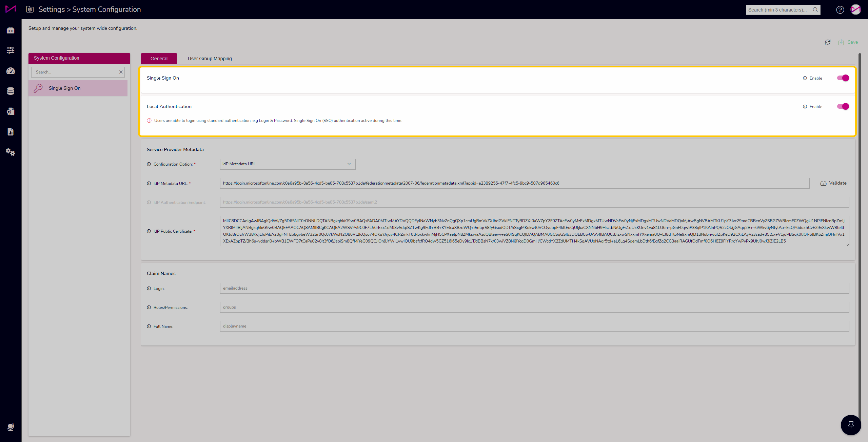Open the gears settings sidebar icon
The height and width of the screenshot is (442, 868).
point(11,152)
